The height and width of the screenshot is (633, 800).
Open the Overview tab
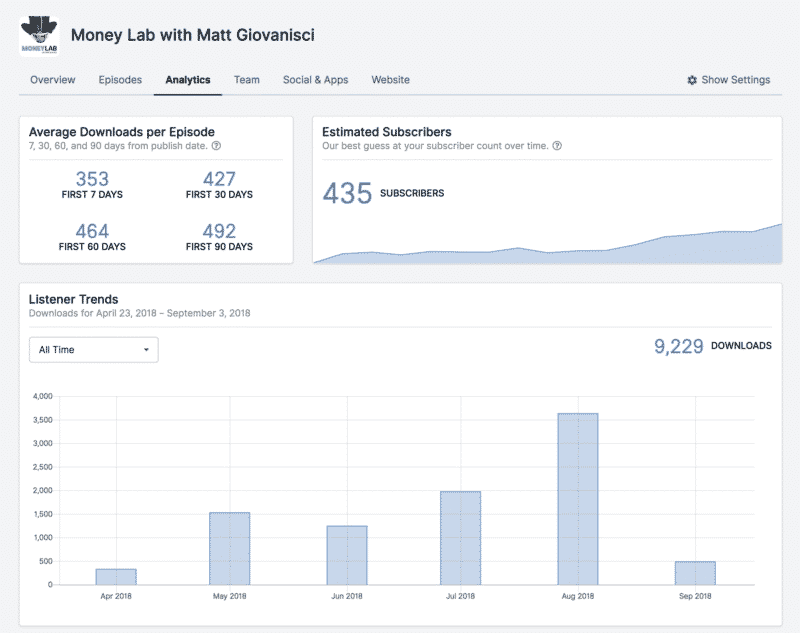[53, 80]
